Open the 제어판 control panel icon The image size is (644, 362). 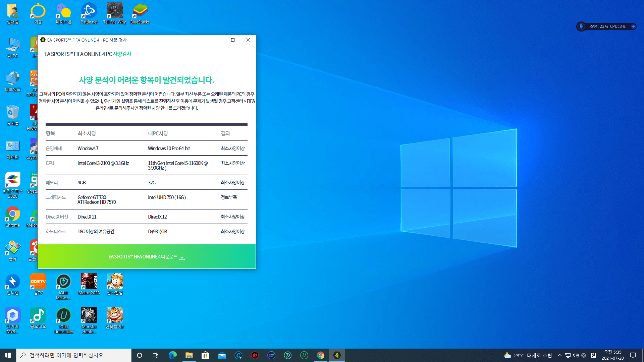coord(13,149)
